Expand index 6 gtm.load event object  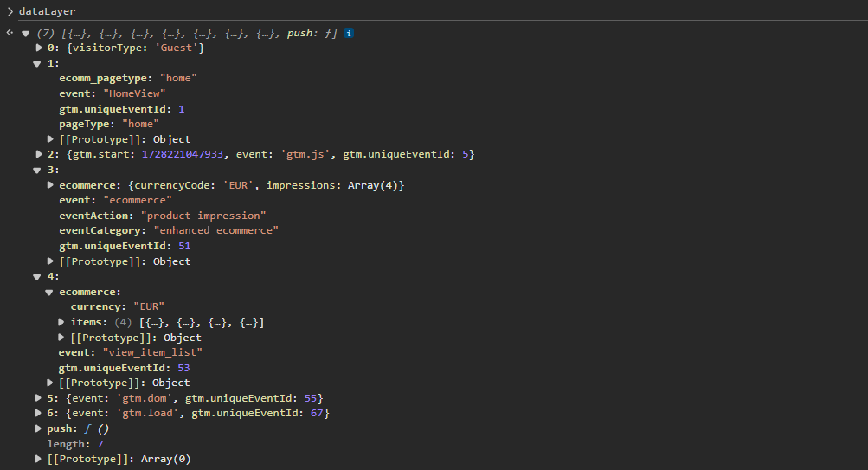(39, 414)
